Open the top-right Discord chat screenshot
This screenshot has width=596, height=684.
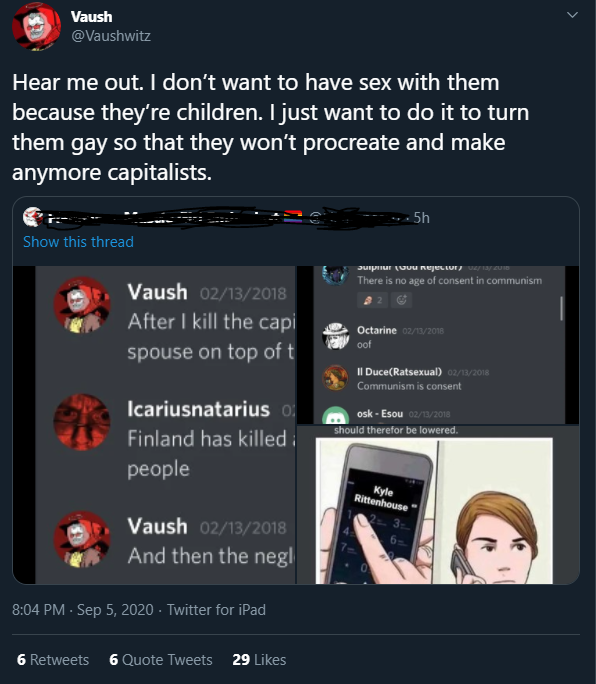(438, 345)
